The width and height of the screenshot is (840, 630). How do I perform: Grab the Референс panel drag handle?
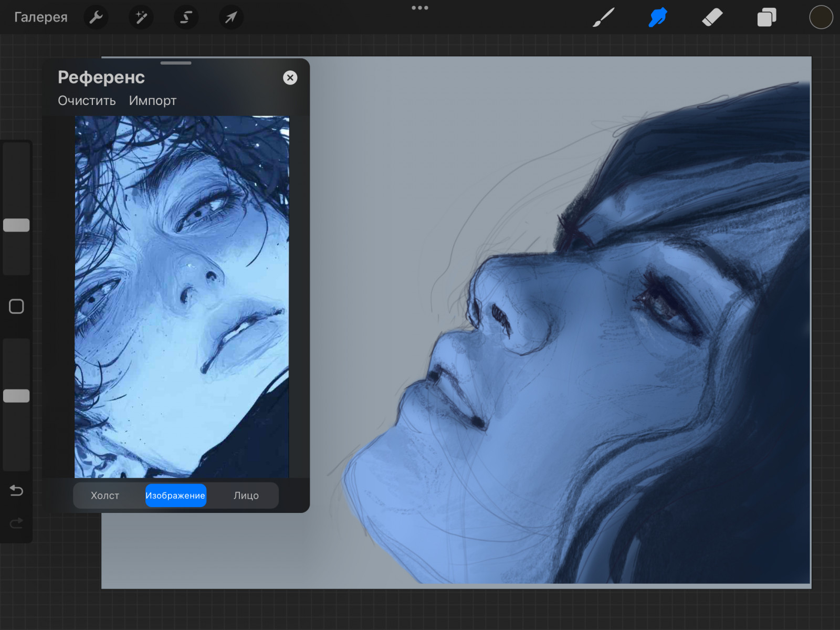tap(176, 63)
